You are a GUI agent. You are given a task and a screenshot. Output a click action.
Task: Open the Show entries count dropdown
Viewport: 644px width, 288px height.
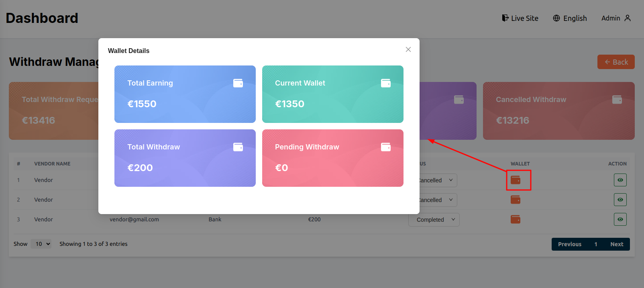[41, 244]
